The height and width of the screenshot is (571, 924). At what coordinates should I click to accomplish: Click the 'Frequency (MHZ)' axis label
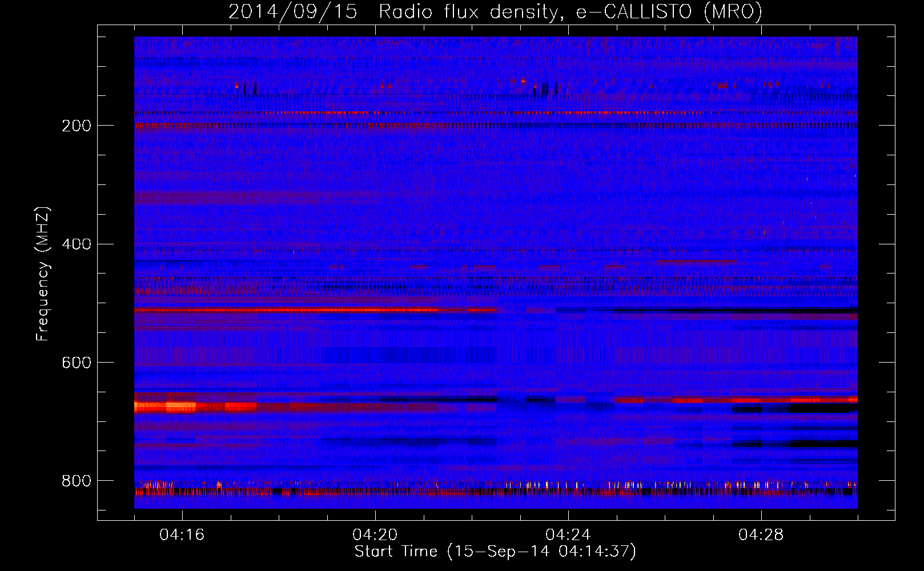click(x=43, y=274)
